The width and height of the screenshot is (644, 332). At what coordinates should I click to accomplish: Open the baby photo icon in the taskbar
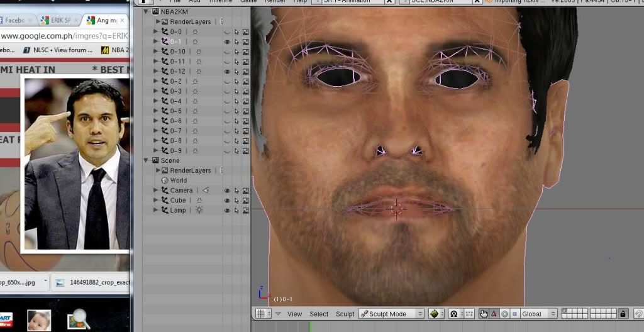tap(38, 319)
